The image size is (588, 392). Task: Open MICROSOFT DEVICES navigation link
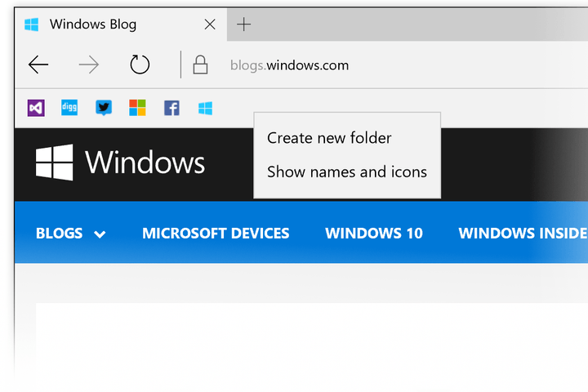[x=216, y=234]
